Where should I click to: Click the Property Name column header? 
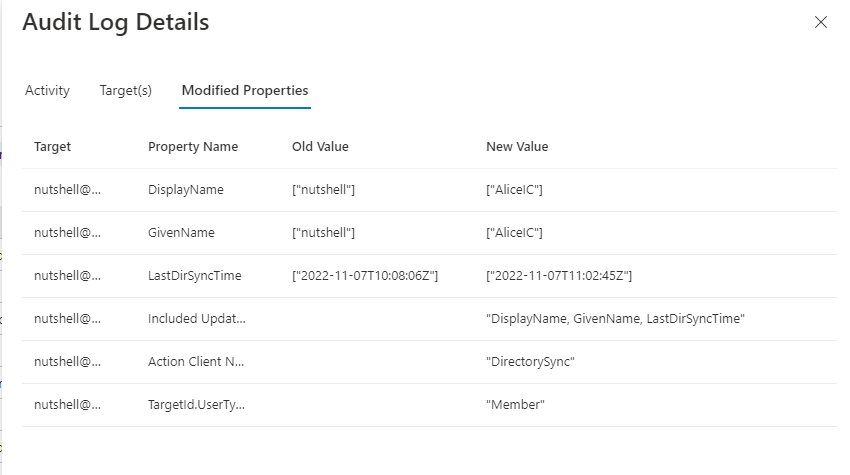pos(193,147)
